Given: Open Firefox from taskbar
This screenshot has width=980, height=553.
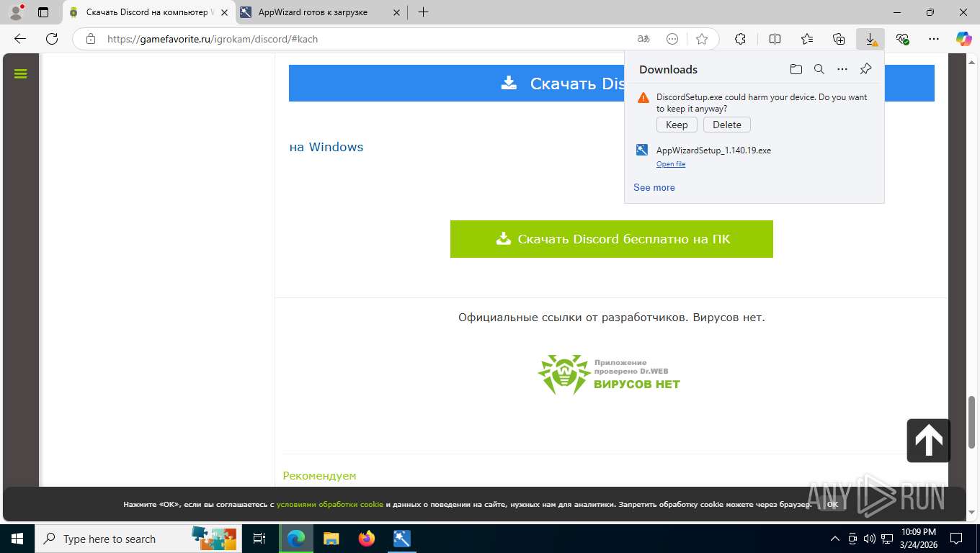Looking at the screenshot, I should tap(367, 539).
